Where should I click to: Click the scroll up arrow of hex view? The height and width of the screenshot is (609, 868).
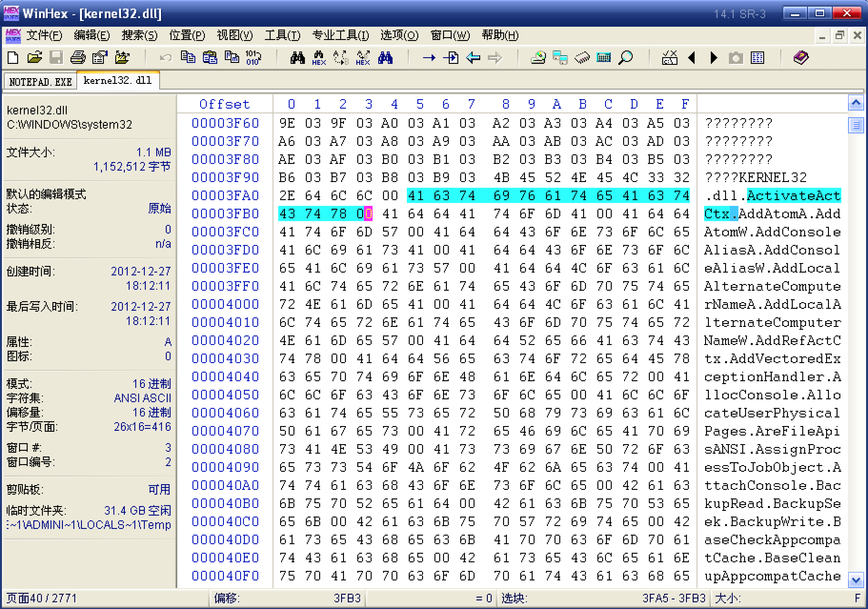tap(856, 103)
